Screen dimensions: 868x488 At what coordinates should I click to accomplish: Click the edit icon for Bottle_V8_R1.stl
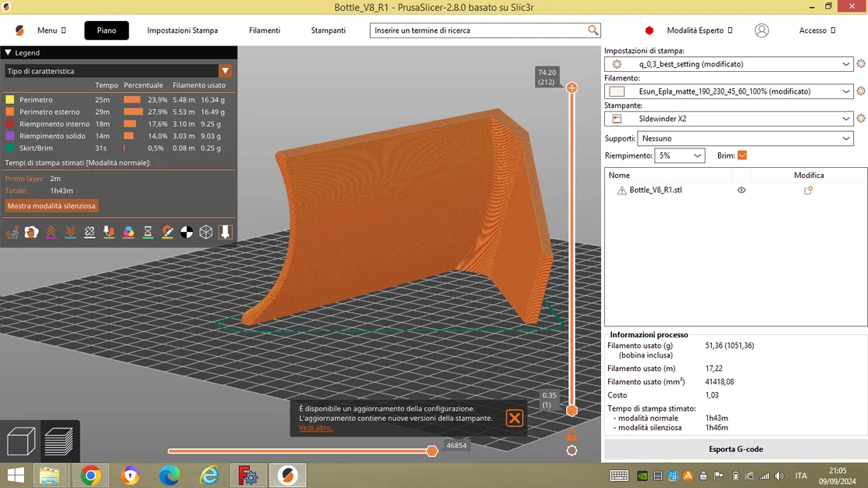click(x=808, y=190)
